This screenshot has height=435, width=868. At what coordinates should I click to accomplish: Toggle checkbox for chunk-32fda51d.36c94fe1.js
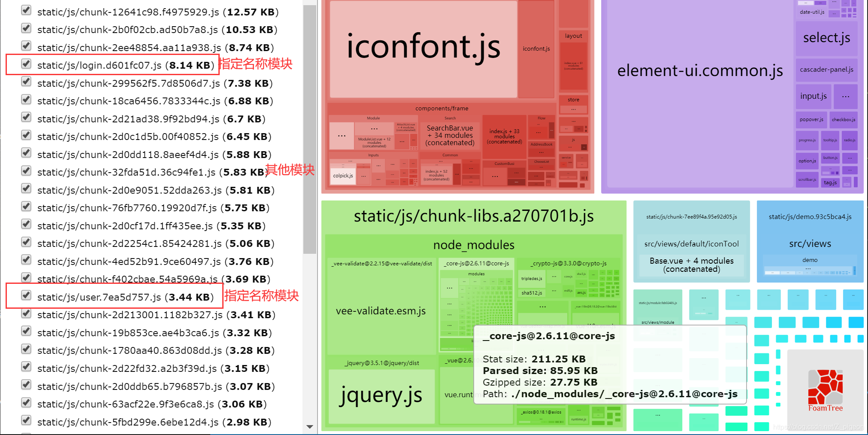tap(26, 171)
